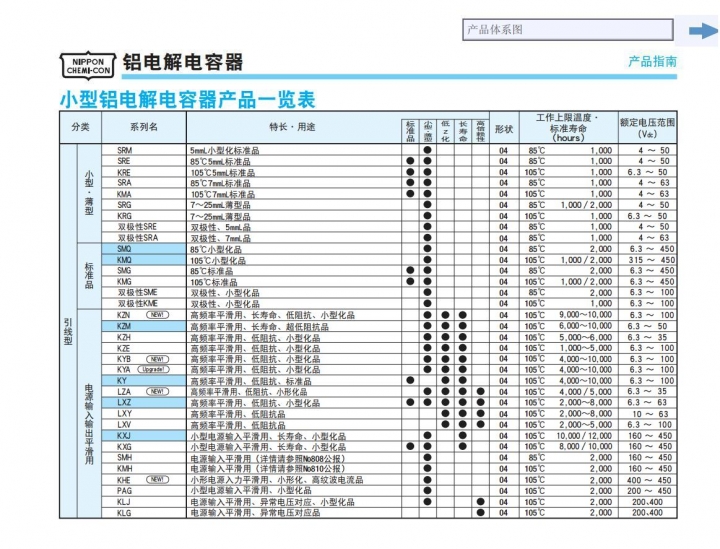Open the highlighted KZM series
This screenshot has height=549, width=720.
[x=144, y=326]
